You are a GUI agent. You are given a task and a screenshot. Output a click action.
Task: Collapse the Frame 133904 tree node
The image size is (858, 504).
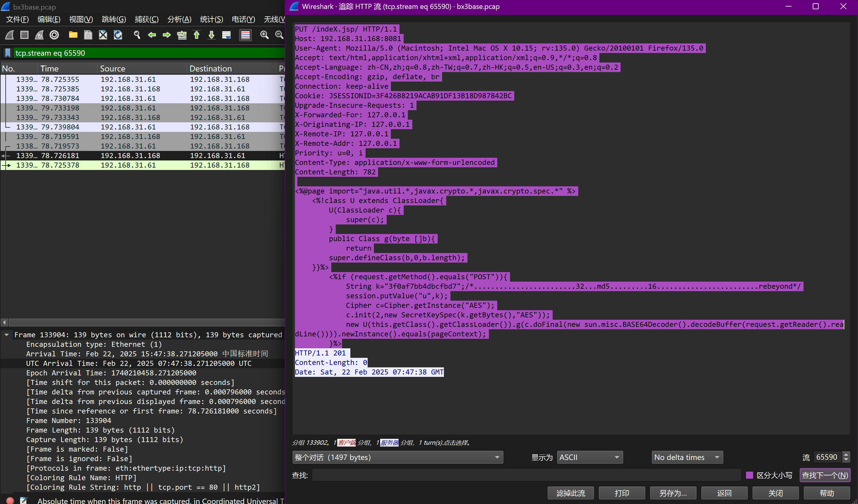click(7, 335)
